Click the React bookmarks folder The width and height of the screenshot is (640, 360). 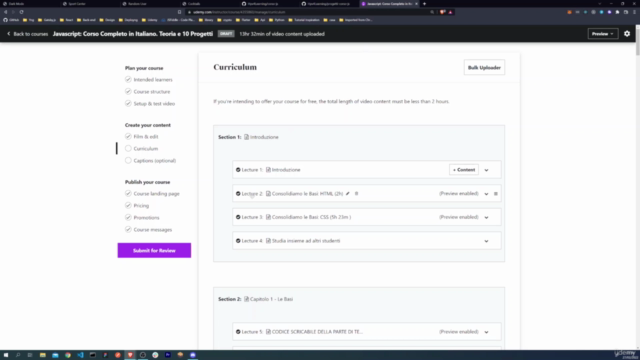(67, 20)
